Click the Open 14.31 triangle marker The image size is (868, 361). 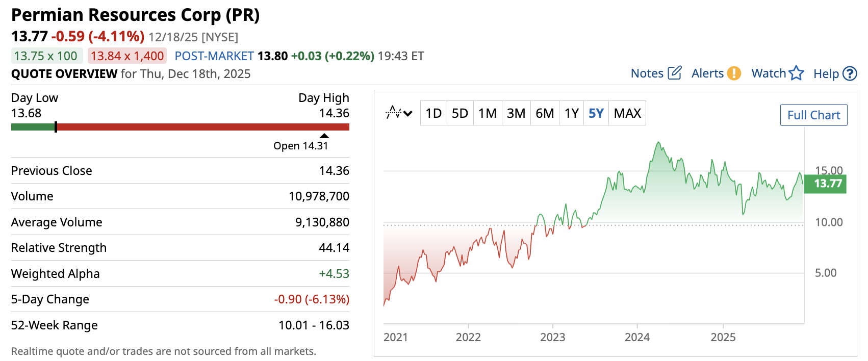pyautogui.click(x=324, y=136)
